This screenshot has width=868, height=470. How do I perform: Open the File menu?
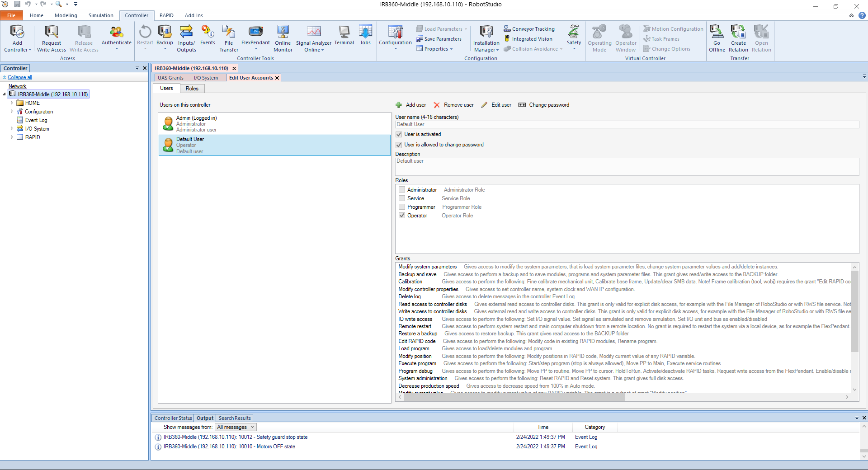[11, 15]
